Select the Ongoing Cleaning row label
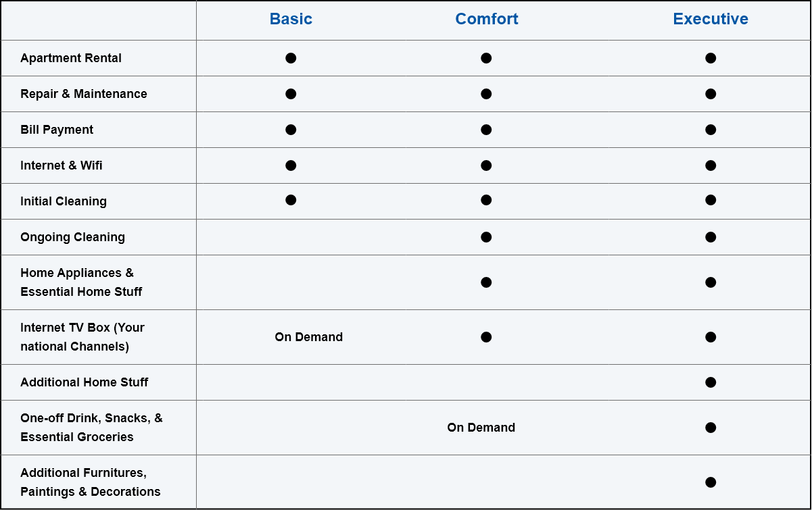This screenshot has width=812, height=510. (73, 237)
